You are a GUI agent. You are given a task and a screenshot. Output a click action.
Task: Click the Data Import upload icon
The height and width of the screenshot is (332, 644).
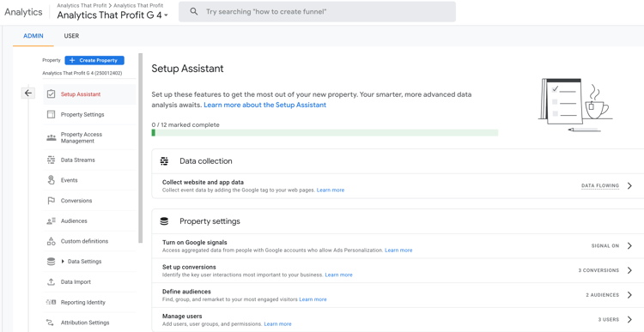click(51, 282)
